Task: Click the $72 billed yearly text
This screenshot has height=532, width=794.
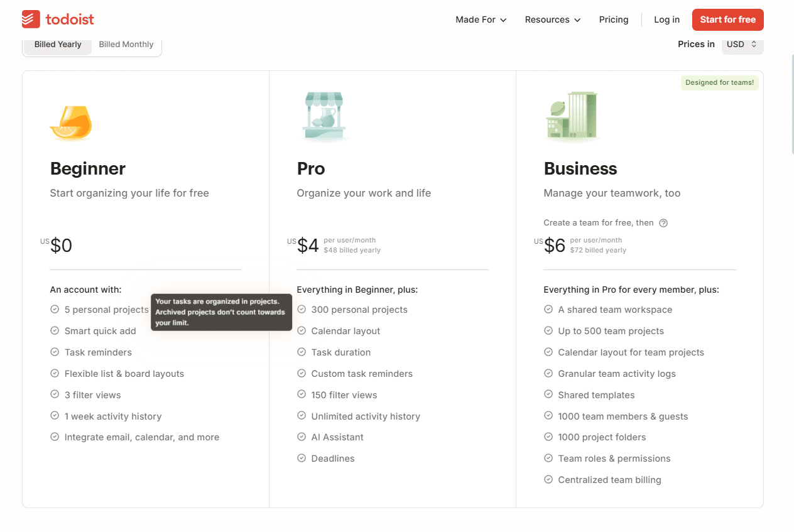Action: point(598,250)
